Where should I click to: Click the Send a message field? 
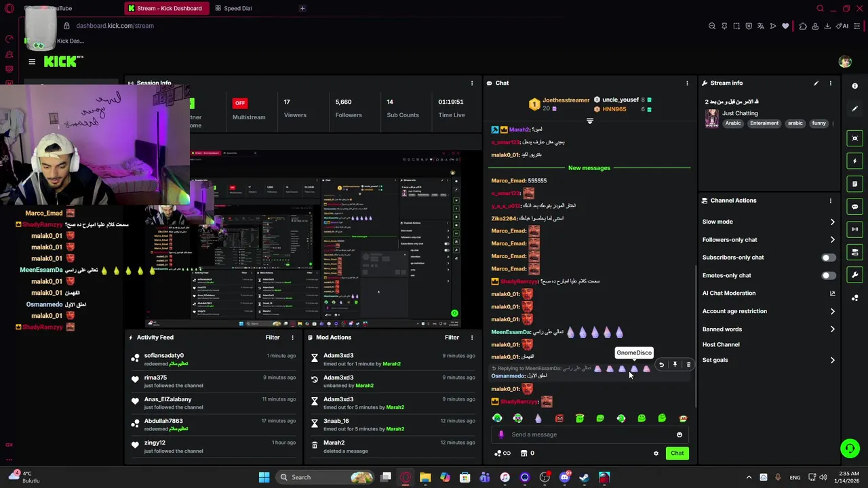pos(590,435)
